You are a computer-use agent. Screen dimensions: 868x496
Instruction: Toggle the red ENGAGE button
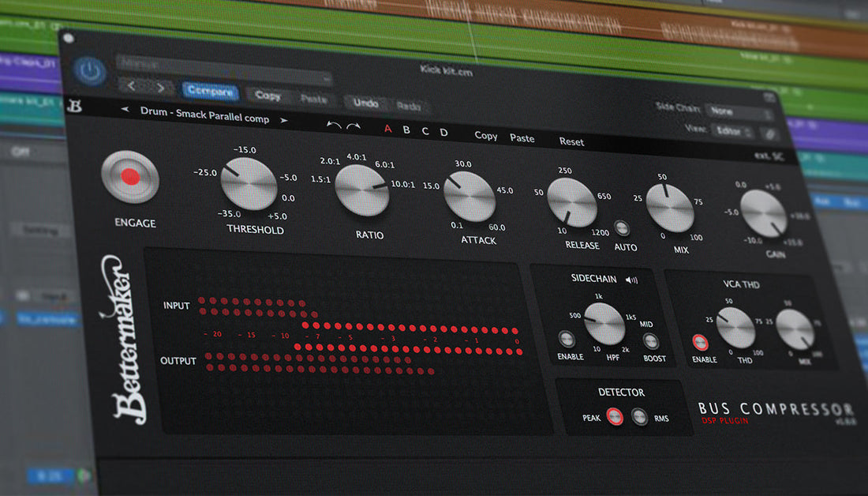coord(130,177)
